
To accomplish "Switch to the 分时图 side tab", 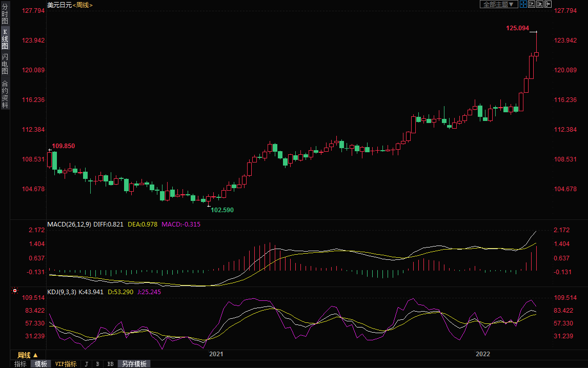I will coord(5,14).
